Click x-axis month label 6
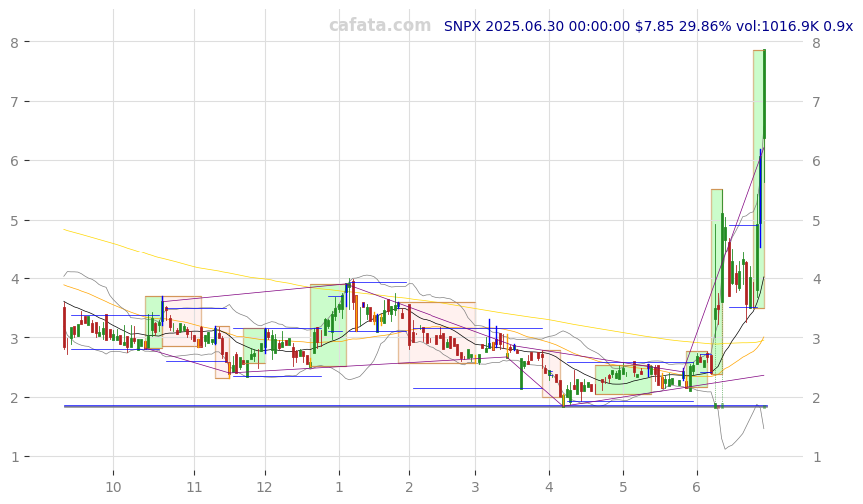Viewport: 863px width, 504px height. [x=697, y=487]
